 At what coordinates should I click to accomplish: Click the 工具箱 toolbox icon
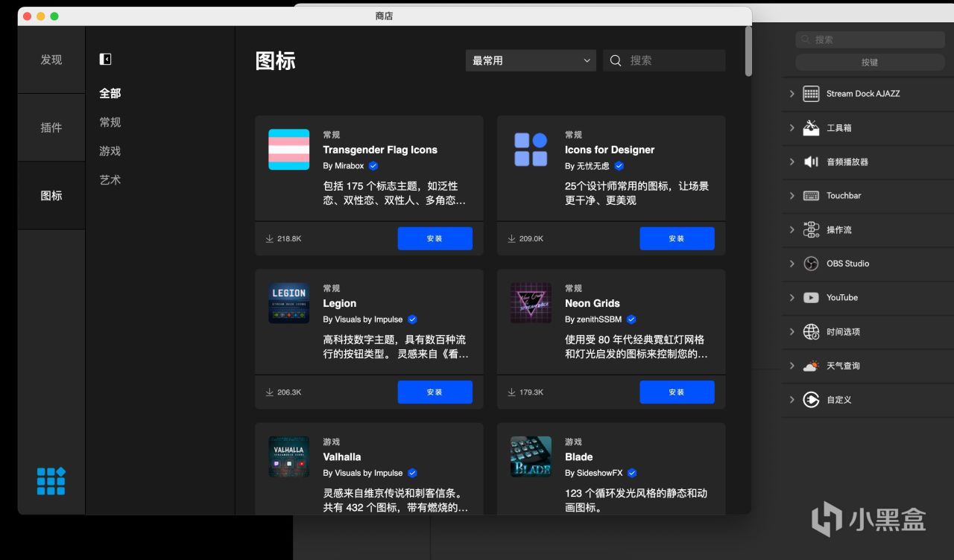(811, 128)
